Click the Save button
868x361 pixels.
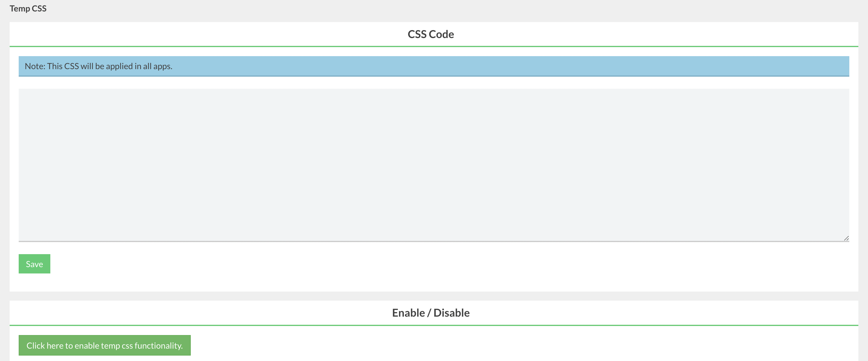[x=34, y=264]
